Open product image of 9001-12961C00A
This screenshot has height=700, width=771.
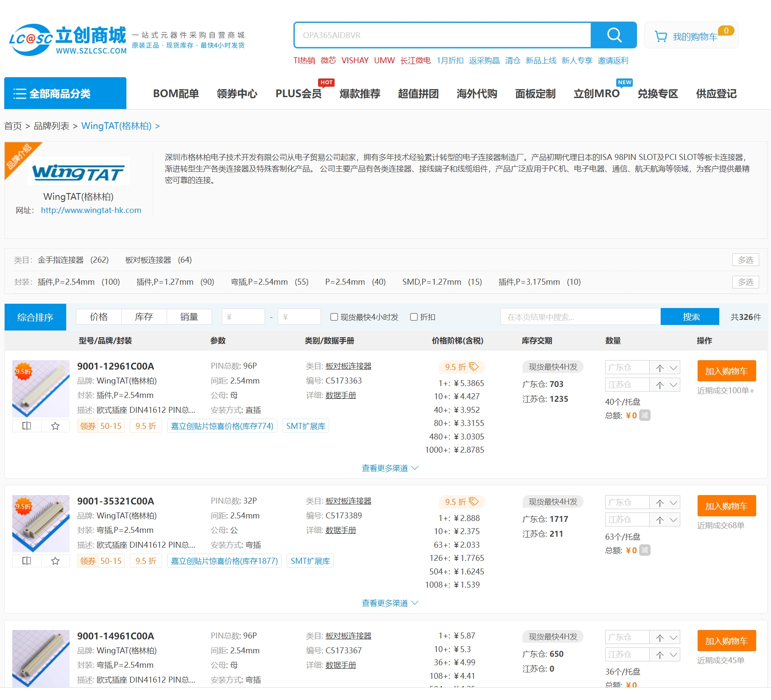41,389
